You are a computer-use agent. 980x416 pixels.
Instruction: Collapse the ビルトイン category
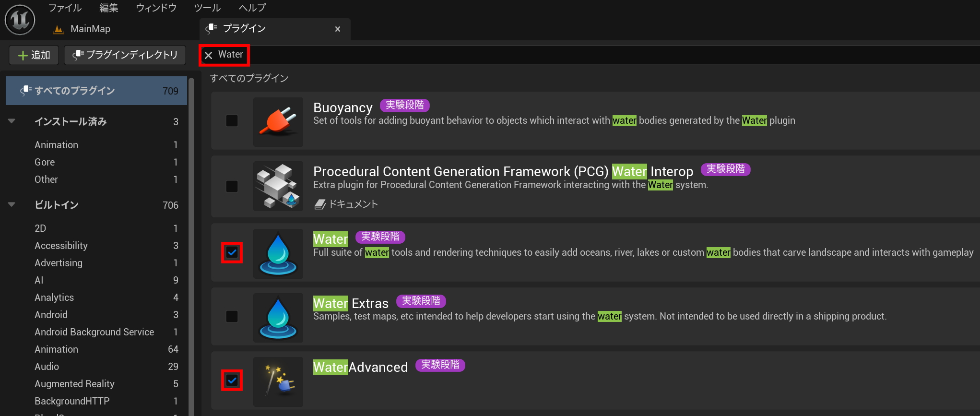(12, 205)
